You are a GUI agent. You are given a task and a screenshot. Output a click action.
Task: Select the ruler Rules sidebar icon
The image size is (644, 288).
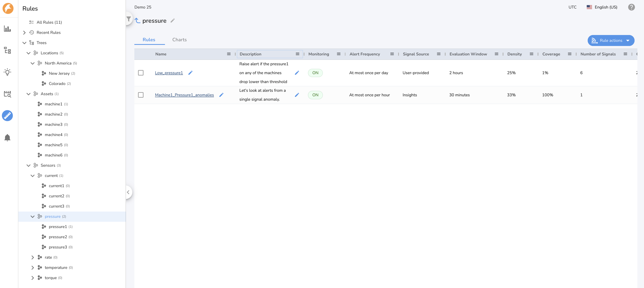click(x=8, y=116)
